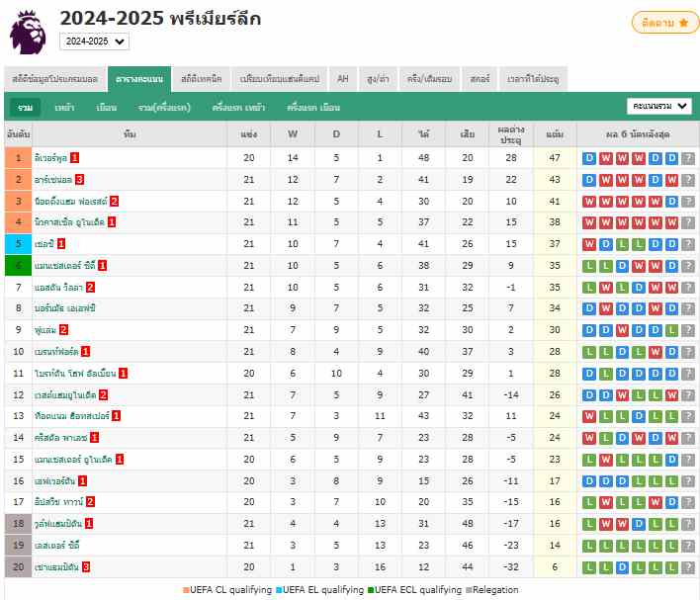Click the first W result in Nottingham Forest row
Viewport: 700px width, 600px height.
click(x=589, y=202)
